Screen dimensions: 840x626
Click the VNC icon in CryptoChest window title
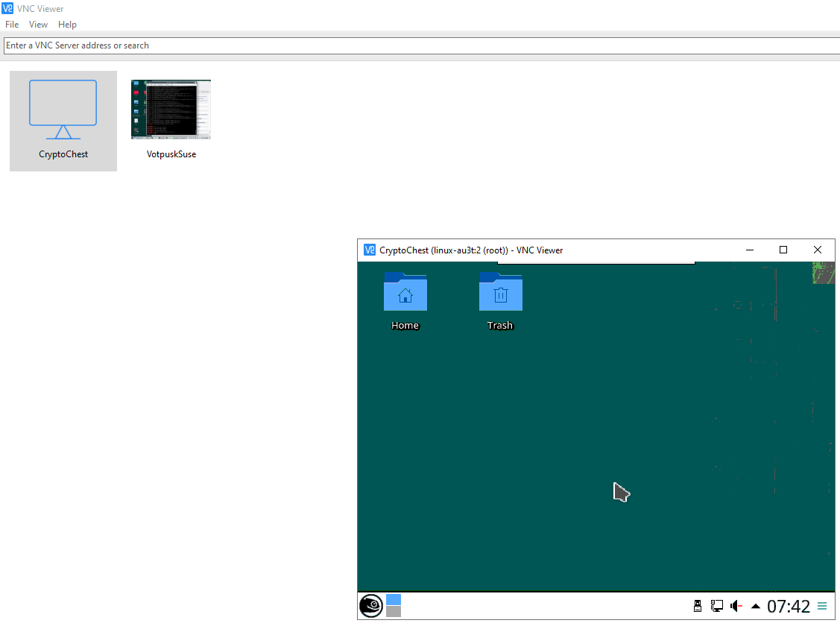[370, 250]
